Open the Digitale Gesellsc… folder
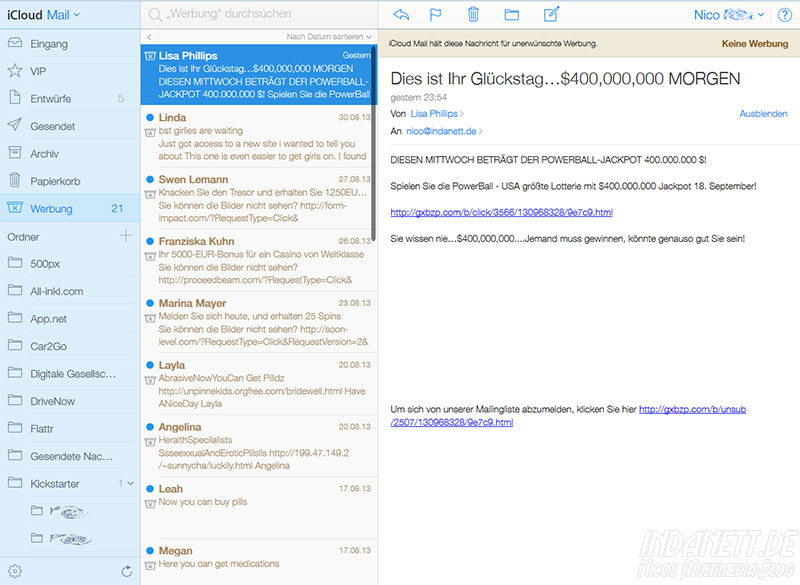The width and height of the screenshot is (800, 585). (x=70, y=374)
